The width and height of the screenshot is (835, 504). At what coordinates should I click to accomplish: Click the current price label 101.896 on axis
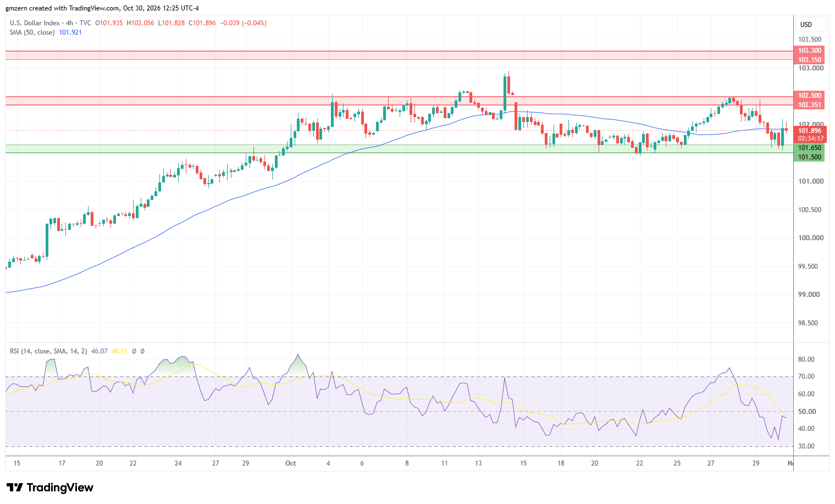[x=810, y=131]
